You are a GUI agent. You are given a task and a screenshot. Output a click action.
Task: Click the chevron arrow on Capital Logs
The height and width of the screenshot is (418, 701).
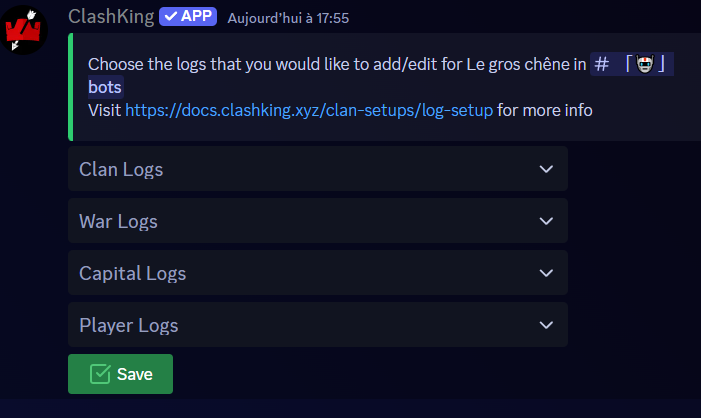[x=546, y=273]
